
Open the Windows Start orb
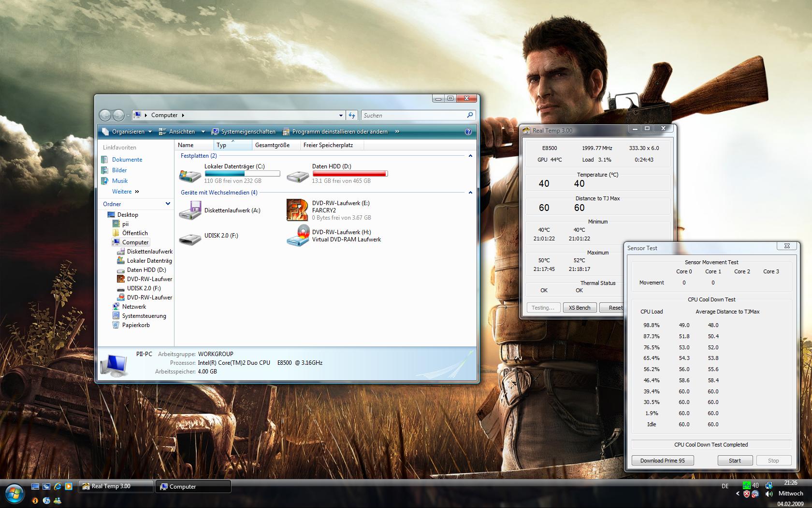[14, 493]
